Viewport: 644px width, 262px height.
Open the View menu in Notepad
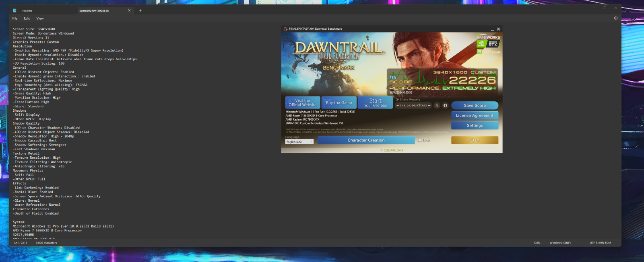point(40,18)
